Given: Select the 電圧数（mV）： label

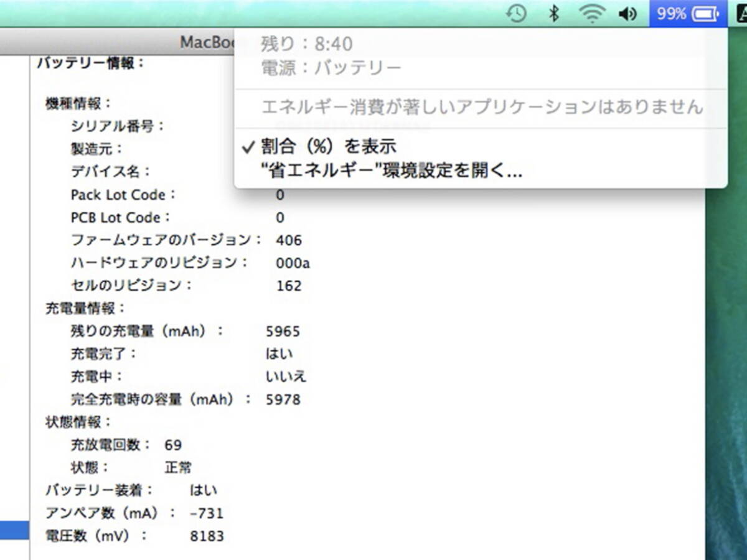Looking at the screenshot, I should [96, 536].
